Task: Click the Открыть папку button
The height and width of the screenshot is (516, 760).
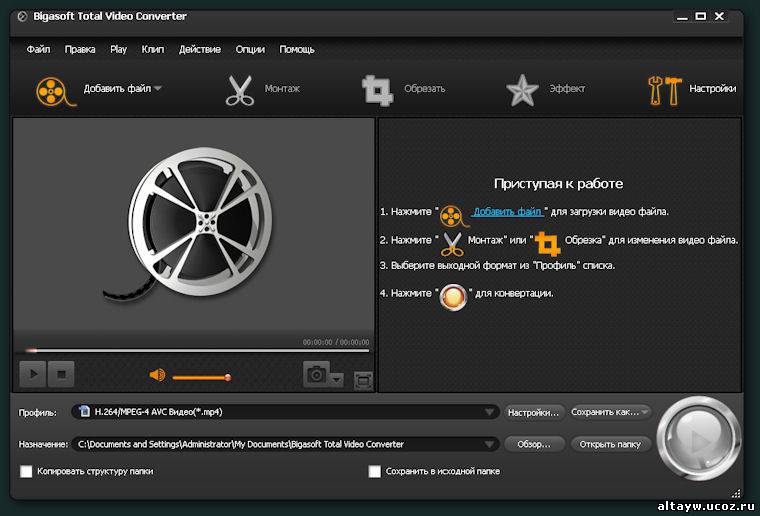Action: [610, 444]
